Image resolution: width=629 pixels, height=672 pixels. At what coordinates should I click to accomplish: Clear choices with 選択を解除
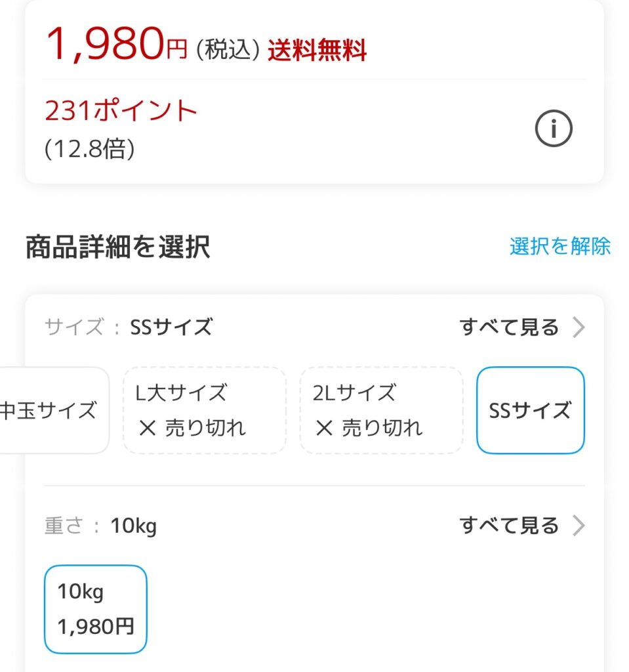(559, 246)
